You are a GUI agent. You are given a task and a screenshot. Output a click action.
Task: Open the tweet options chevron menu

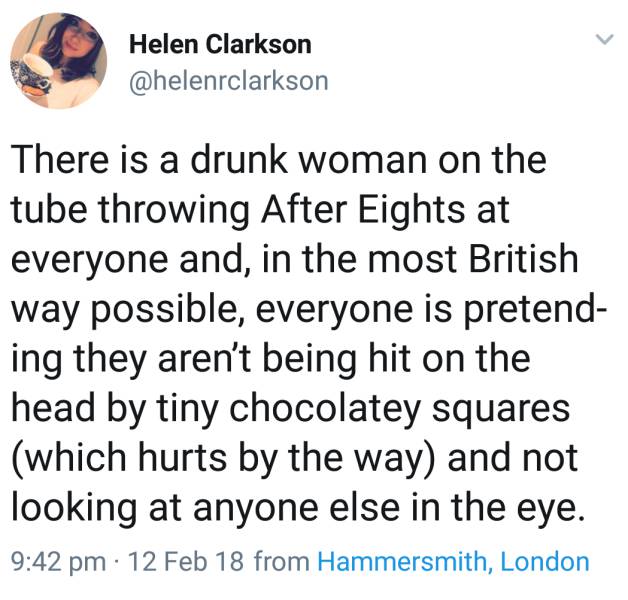point(602,40)
